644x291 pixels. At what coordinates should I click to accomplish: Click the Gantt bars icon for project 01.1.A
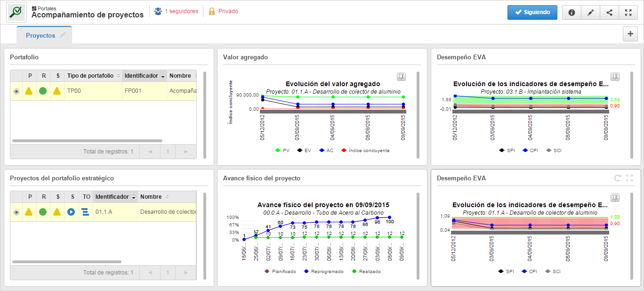tap(85, 212)
